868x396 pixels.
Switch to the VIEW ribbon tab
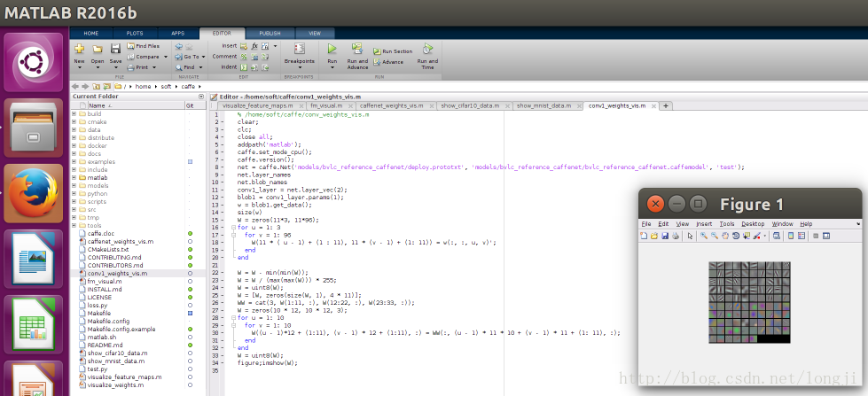[x=315, y=33]
